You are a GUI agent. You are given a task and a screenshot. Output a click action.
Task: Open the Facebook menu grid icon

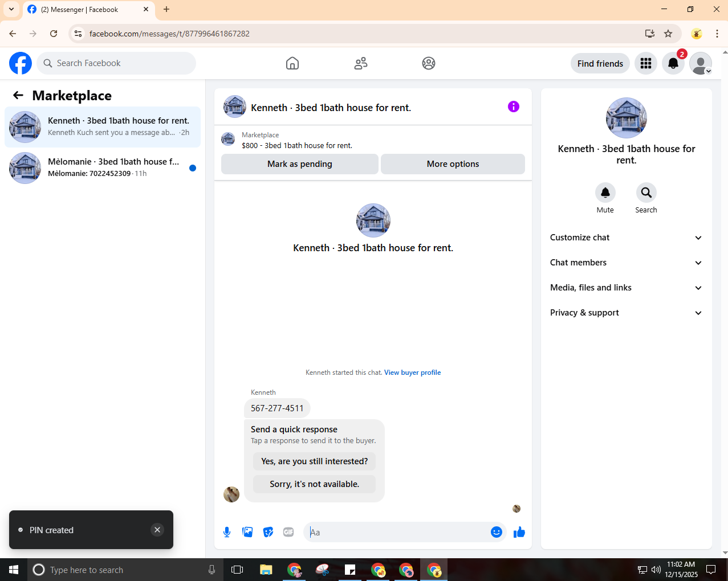646,63
